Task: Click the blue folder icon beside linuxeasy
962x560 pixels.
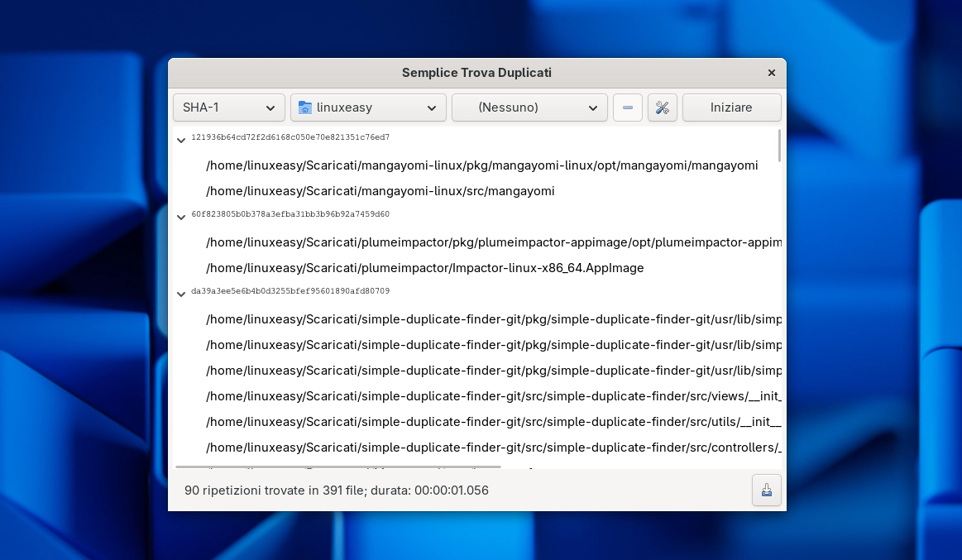Action: pyautogui.click(x=307, y=107)
